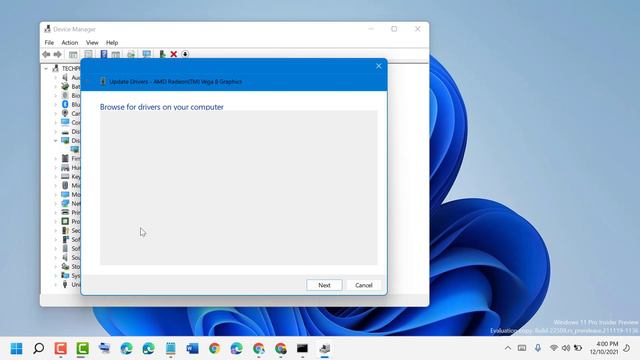Close the Update Drivers dialog
The width and height of the screenshot is (640, 360).
378,66
